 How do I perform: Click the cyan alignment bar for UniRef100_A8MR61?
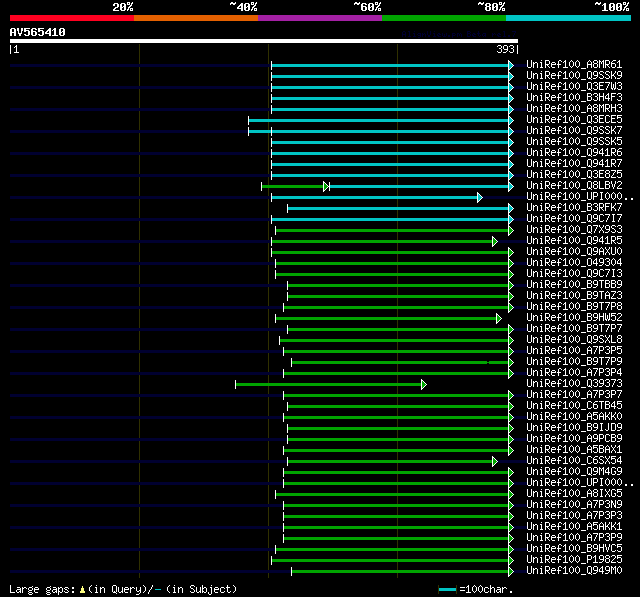(392, 65)
